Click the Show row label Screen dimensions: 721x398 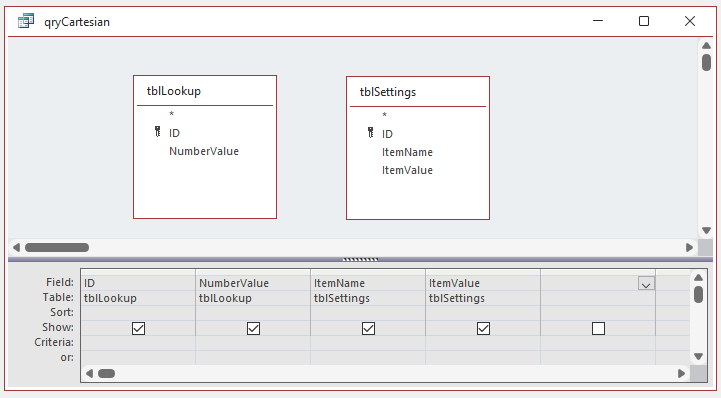(58, 327)
